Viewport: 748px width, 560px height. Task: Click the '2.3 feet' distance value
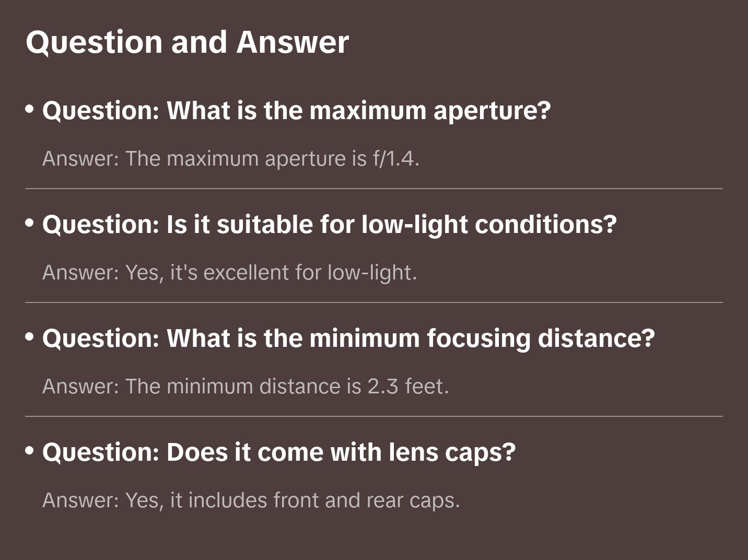click(x=407, y=387)
